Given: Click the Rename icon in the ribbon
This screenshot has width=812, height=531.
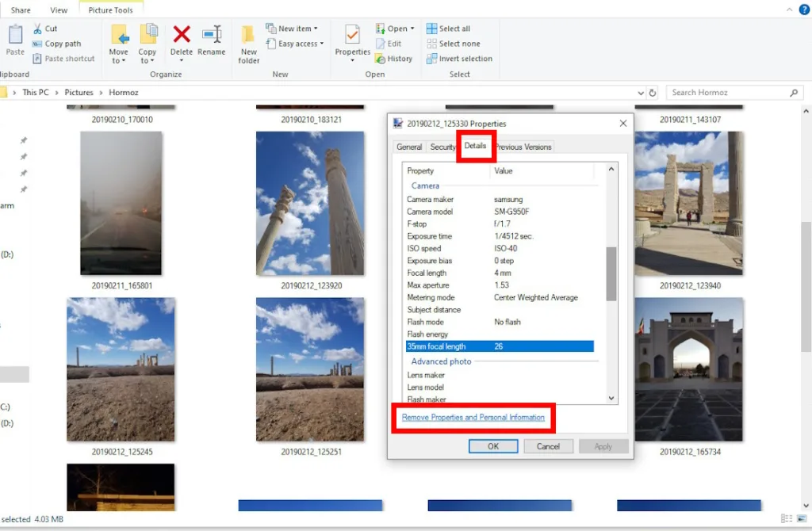Looking at the screenshot, I should [212, 35].
